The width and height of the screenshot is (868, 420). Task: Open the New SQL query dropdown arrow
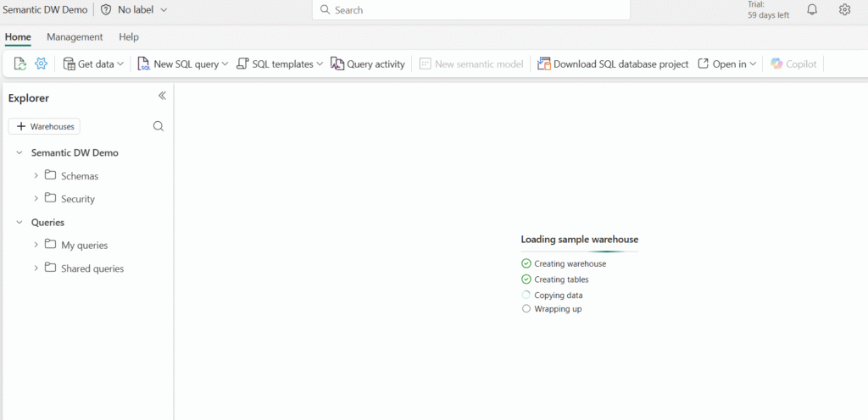tap(225, 64)
